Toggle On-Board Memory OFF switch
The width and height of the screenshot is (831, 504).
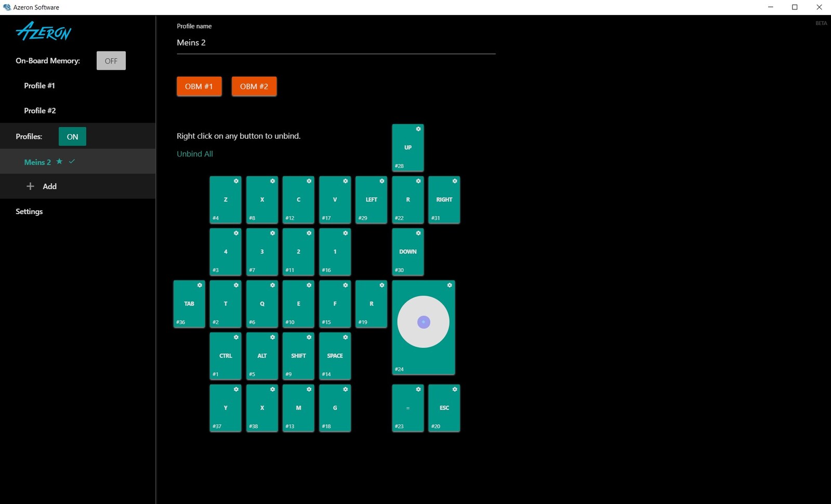click(x=111, y=61)
